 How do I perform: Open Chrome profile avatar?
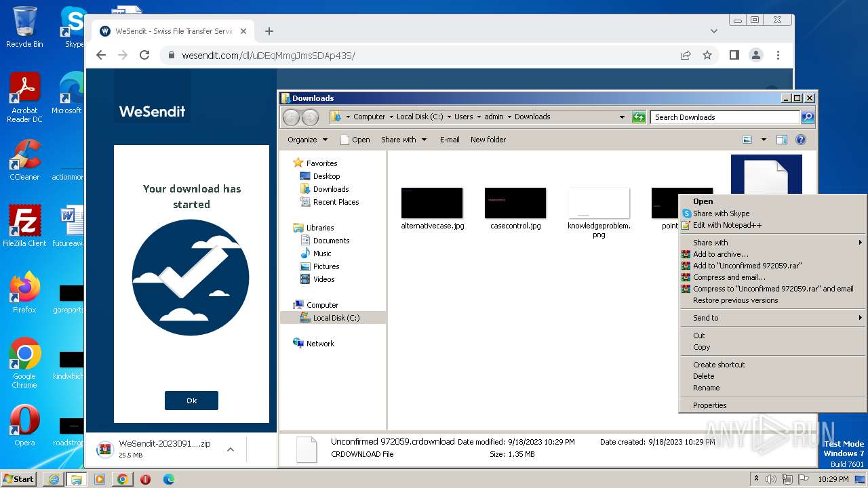pos(755,56)
